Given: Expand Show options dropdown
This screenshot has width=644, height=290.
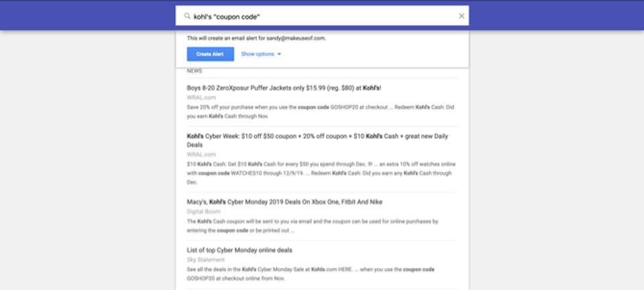Looking at the screenshot, I should pos(261,54).
